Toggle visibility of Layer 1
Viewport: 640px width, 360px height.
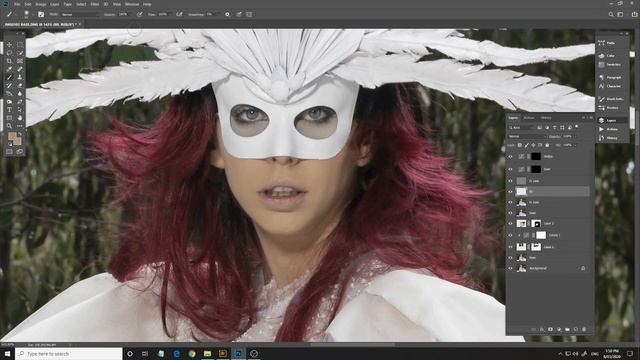(510, 247)
